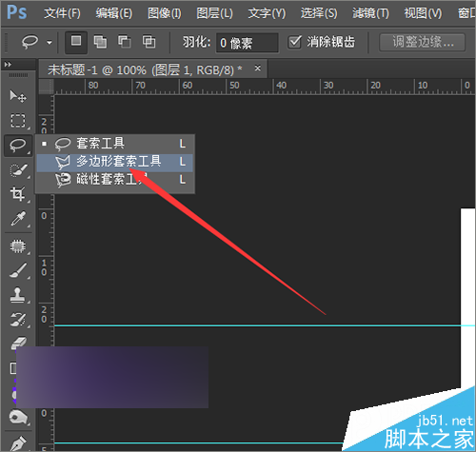Select the Eraser tool

click(x=19, y=343)
